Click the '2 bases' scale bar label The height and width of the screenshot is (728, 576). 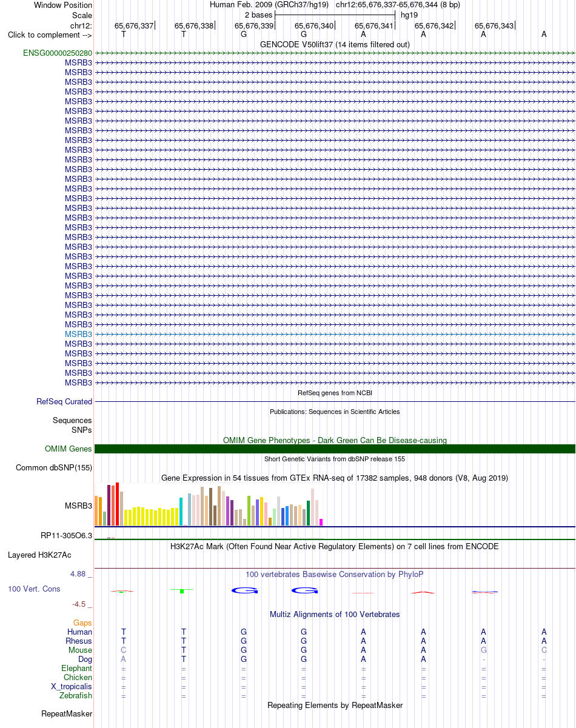click(259, 15)
